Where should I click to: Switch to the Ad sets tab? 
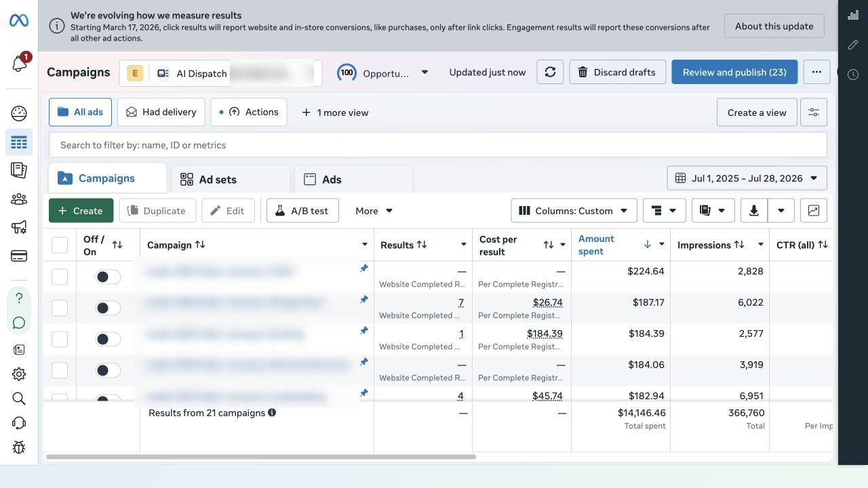click(x=231, y=180)
